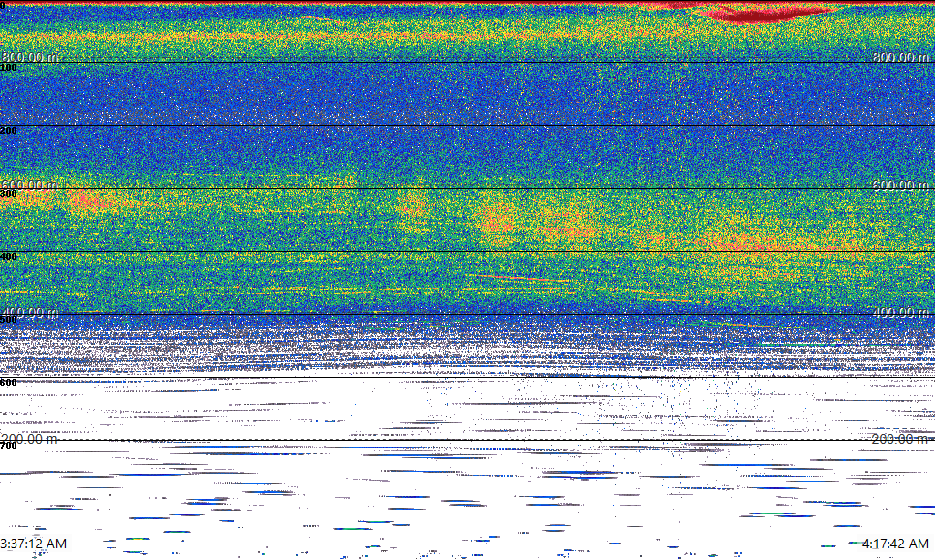Select the bold 700 range gridline number
Viewport: 935px width, 560px height.
click(x=9, y=446)
